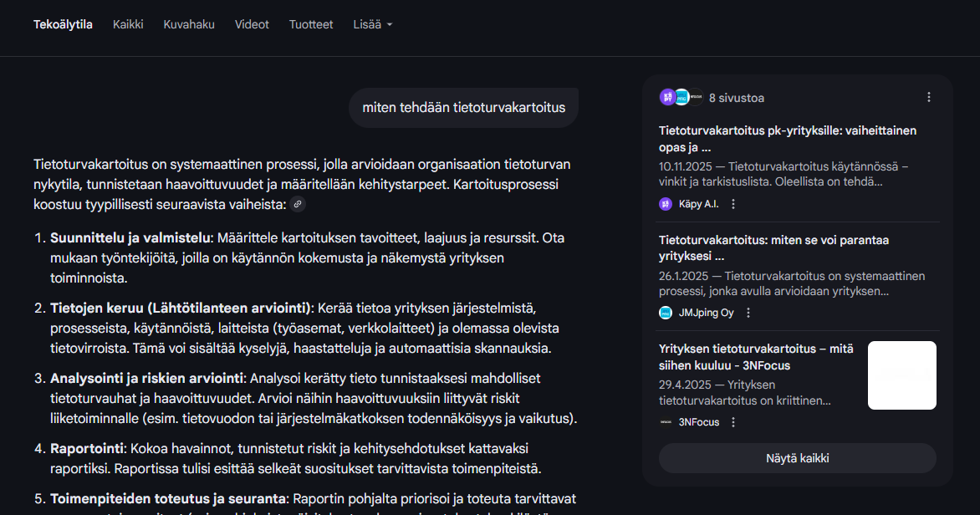Image resolution: width=980 pixels, height=515 pixels.
Task: Click the source link icon after the intro paragraph
Action: point(298,205)
